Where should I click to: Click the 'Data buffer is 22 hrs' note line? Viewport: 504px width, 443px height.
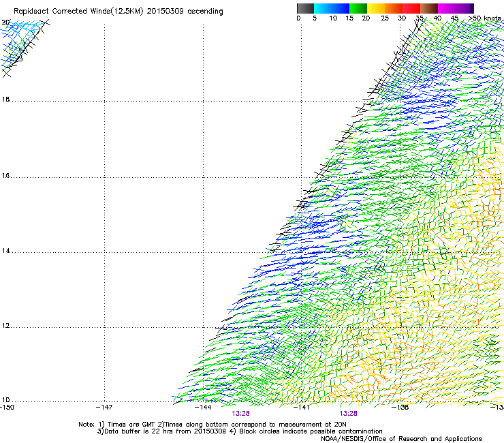(x=240, y=431)
